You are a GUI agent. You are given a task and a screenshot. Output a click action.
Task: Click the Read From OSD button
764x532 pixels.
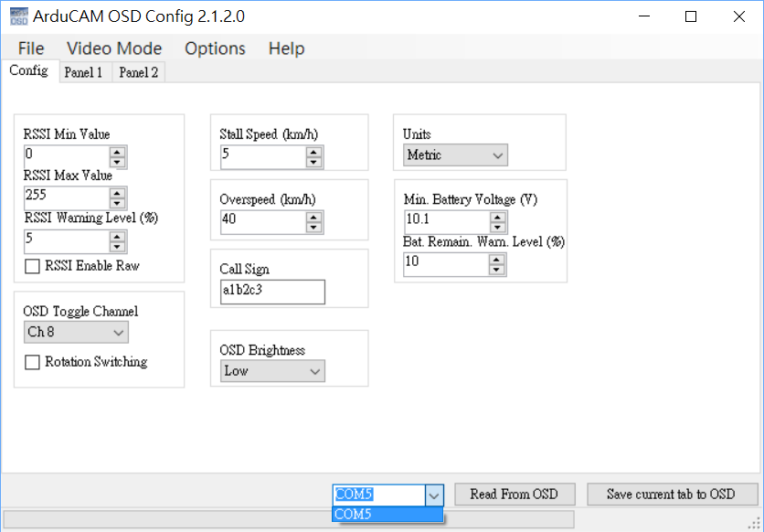pos(515,495)
